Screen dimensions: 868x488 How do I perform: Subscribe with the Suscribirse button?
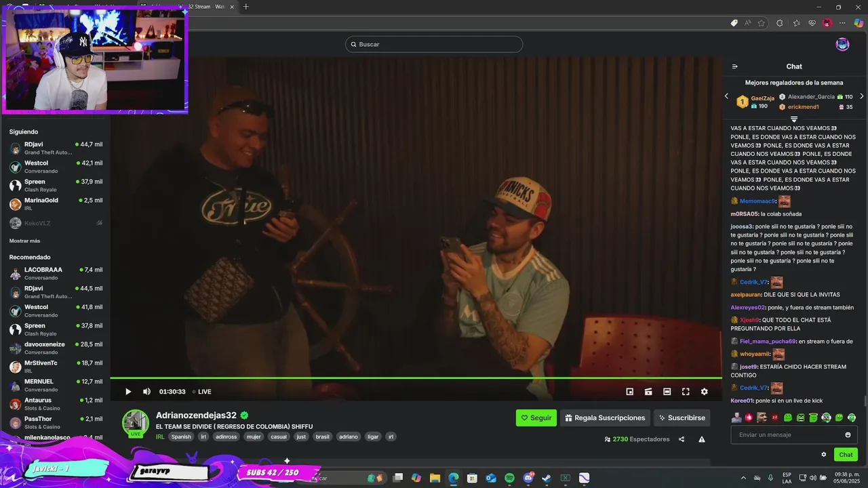pos(682,418)
